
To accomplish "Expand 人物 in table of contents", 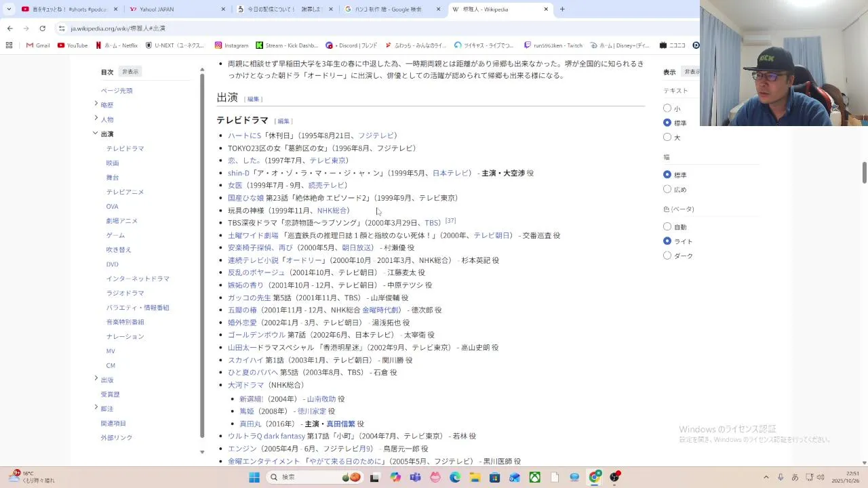I will coord(96,118).
